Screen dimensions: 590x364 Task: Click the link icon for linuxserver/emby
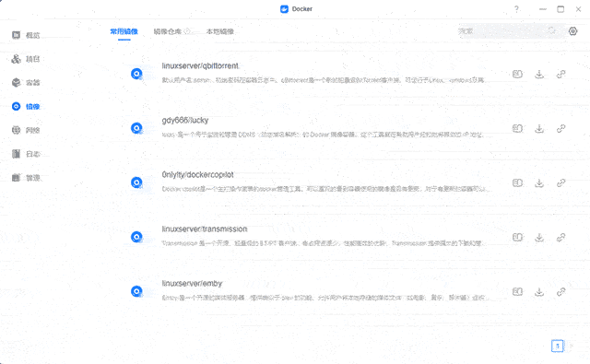pos(561,292)
